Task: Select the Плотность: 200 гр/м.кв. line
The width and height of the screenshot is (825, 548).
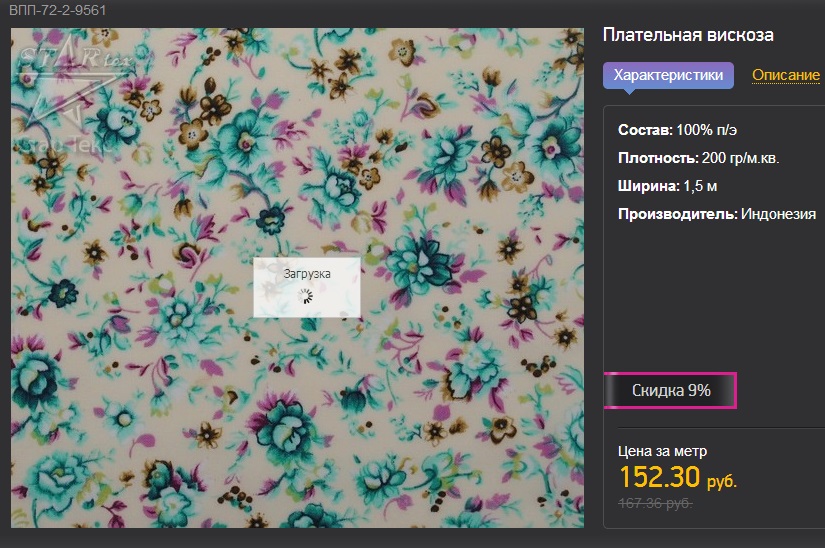Action: 698,158
